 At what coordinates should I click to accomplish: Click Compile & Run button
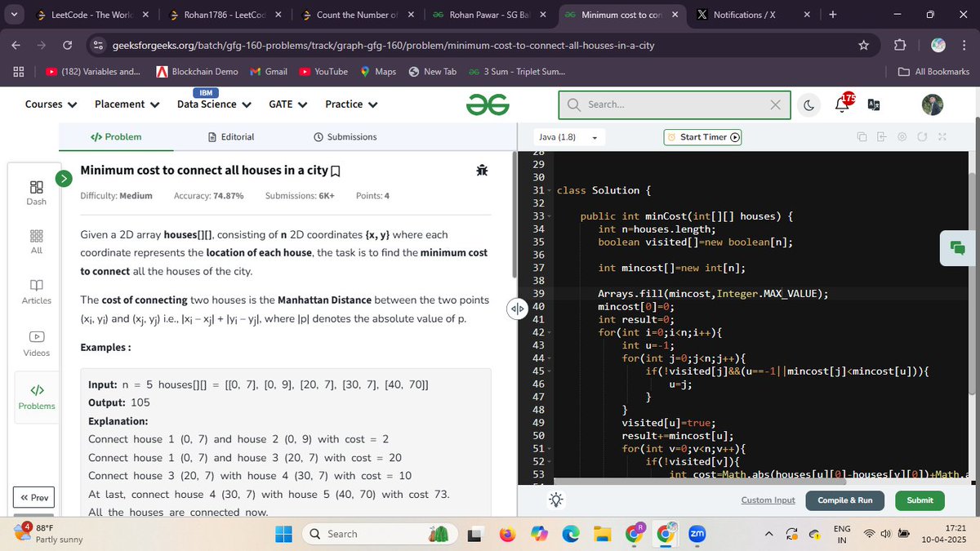pos(845,500)
